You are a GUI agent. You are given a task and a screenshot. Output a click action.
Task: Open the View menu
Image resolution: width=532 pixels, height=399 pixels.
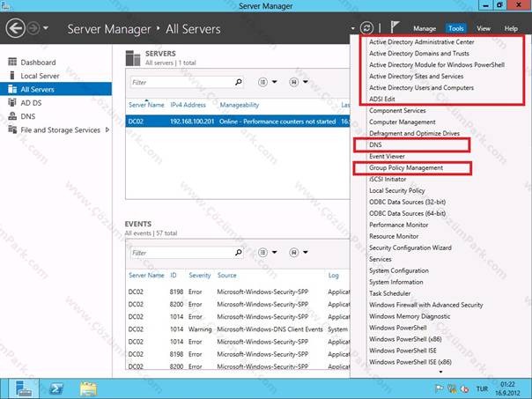[x=484, y=29]
